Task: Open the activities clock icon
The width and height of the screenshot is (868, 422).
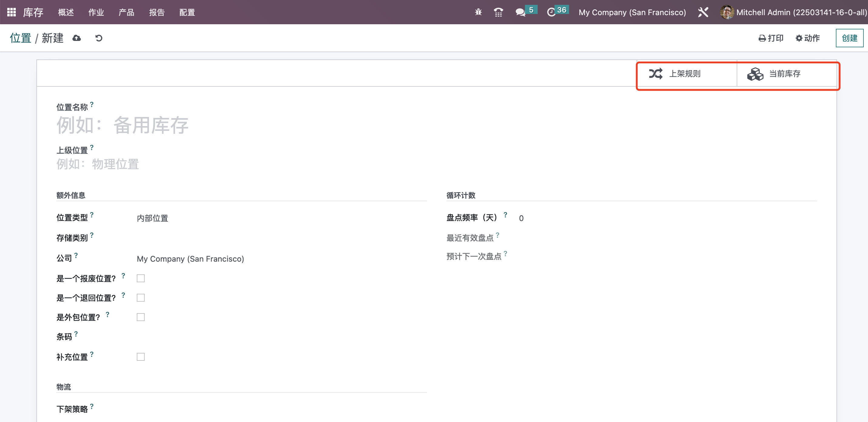Action: tap(551, 12)
